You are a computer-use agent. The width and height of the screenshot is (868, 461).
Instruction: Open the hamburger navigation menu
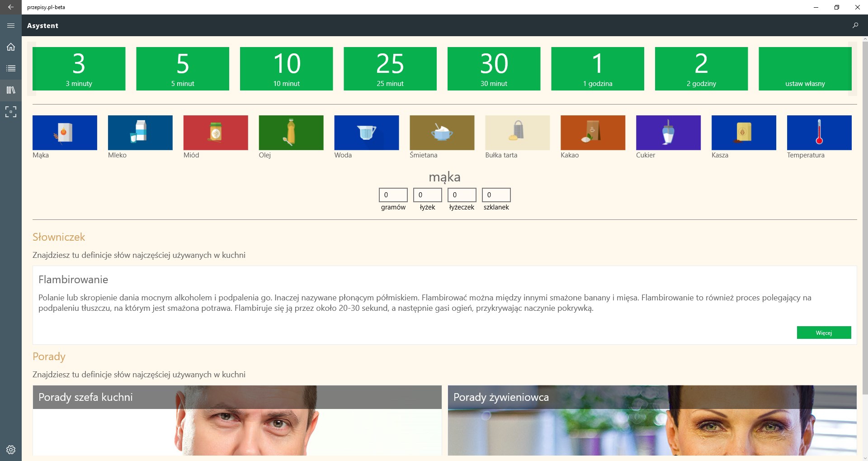point(11,25)
